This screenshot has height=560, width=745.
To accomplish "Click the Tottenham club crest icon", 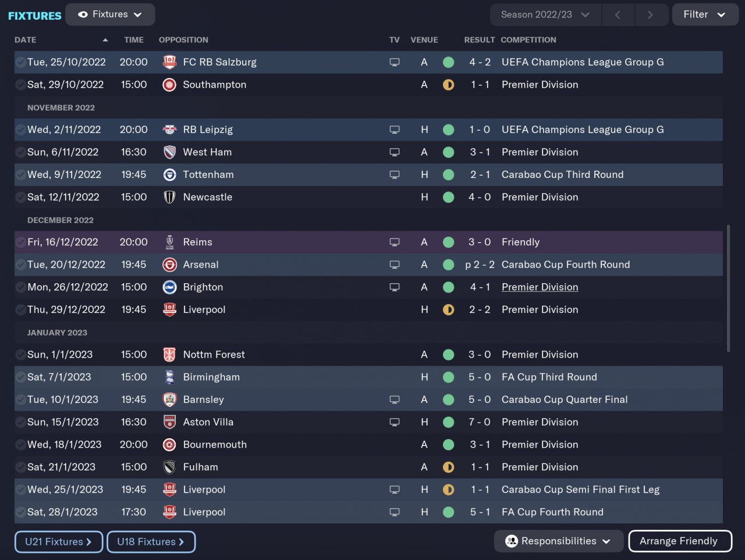I will click(169, 174).
